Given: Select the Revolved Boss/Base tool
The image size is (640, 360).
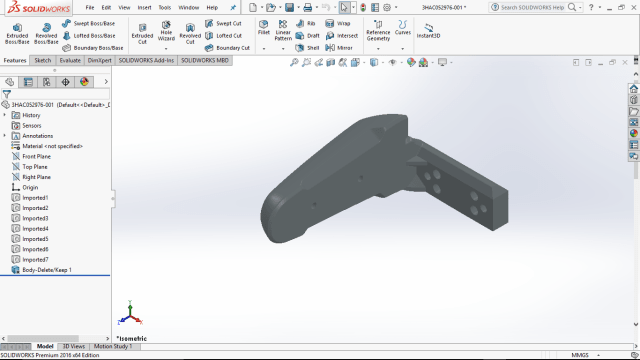Looking at the screenshot, I should tap(46, 33).
